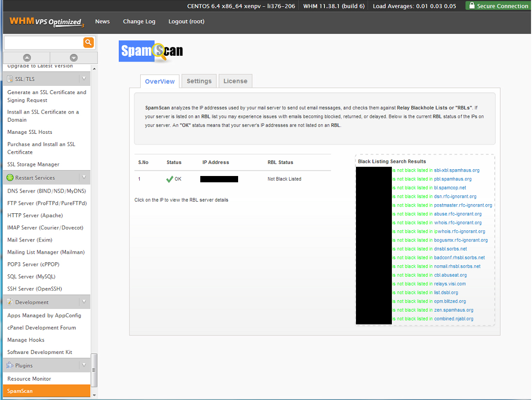Image resolution: width=532 pixels, height=400 pixels.
Task: Click the redacted IP address in table
Action: coord(219,179)
